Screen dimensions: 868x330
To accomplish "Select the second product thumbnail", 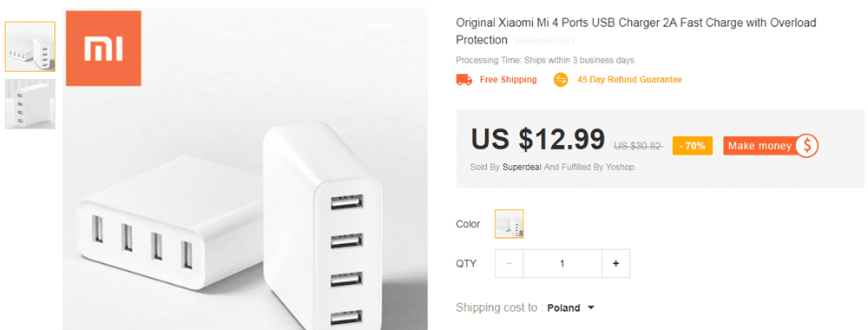I will (x=30, y=104).
